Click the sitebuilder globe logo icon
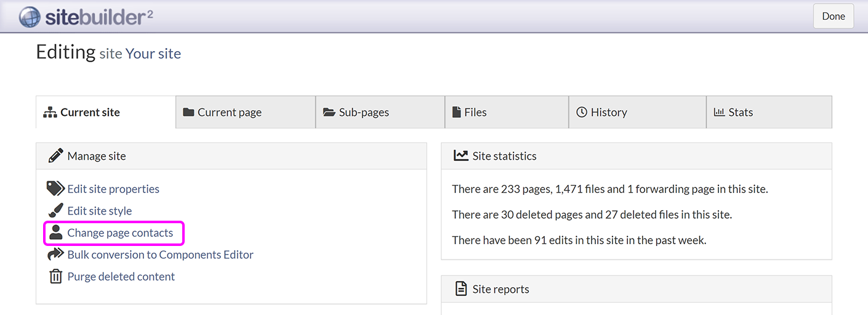This screenshot has width=868, height=315. [30, 17]
